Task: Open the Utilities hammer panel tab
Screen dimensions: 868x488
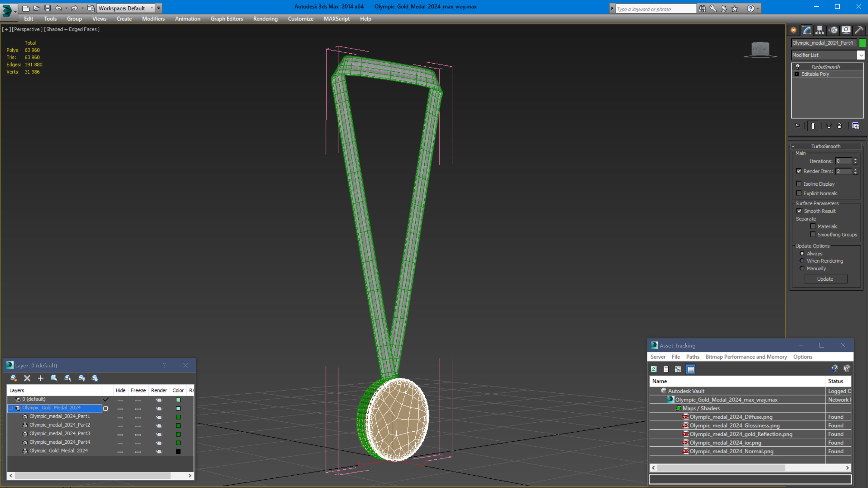Action: (x=859, y=30)
